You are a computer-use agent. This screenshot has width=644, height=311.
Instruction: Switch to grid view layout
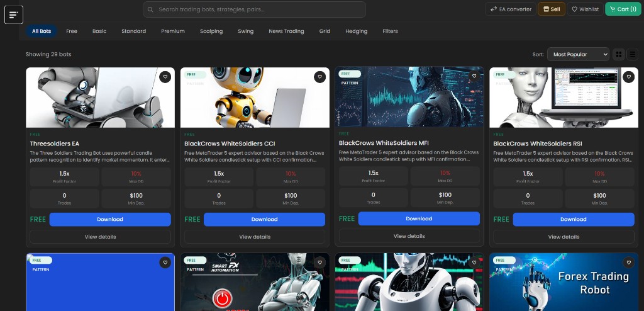click(619, 54)
